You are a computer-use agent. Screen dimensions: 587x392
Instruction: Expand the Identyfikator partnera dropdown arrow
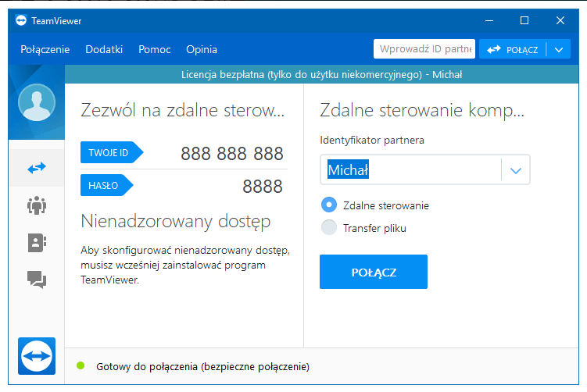pyautogui.click(x=516, y=170)
